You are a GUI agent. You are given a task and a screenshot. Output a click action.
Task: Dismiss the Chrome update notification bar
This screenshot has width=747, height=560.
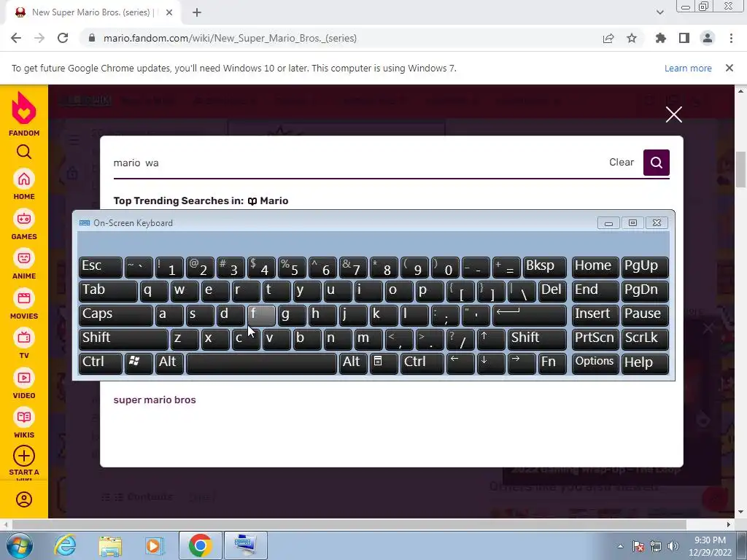pyautogui.click(x=729, y=68)
